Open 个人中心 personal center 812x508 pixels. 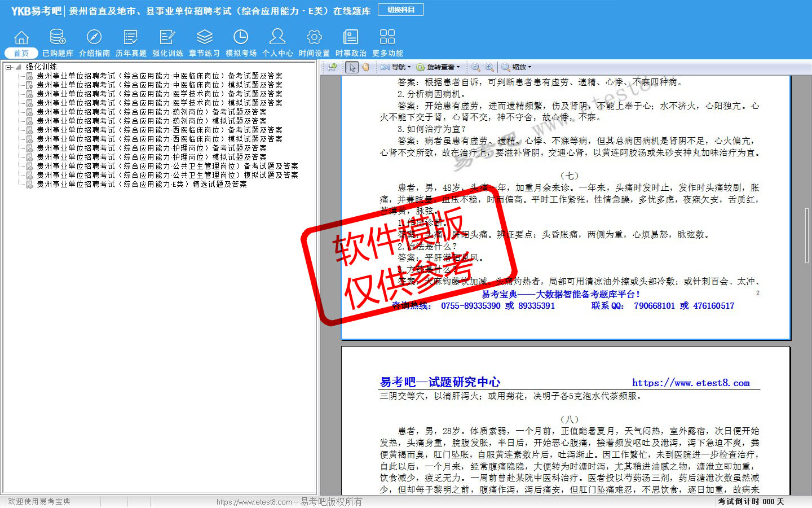277,43
